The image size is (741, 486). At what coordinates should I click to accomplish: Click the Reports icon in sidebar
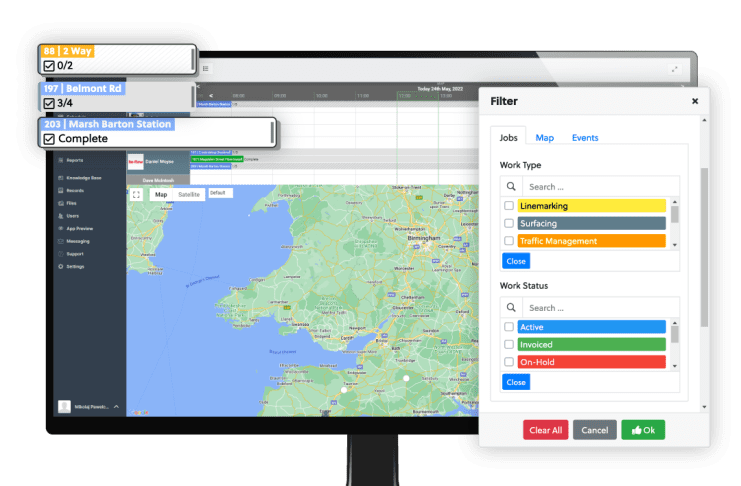[60, 160]
